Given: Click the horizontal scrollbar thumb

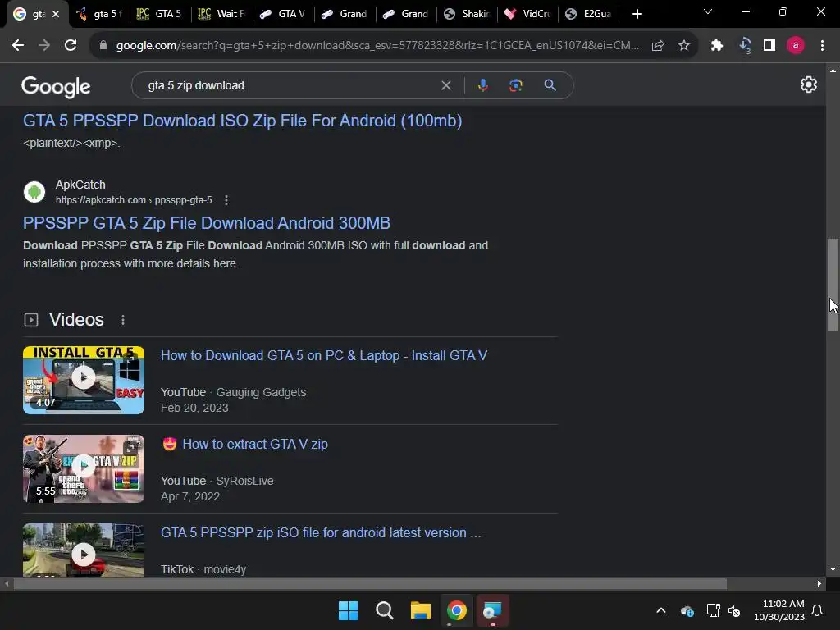Looking at the screenshot, I should pos(370,584).
